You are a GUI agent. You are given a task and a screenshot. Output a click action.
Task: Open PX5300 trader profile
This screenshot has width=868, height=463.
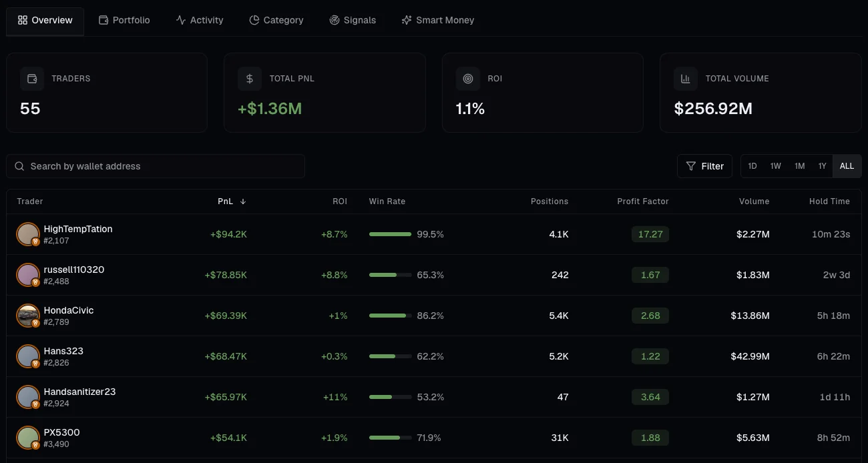tap(61, 432)
